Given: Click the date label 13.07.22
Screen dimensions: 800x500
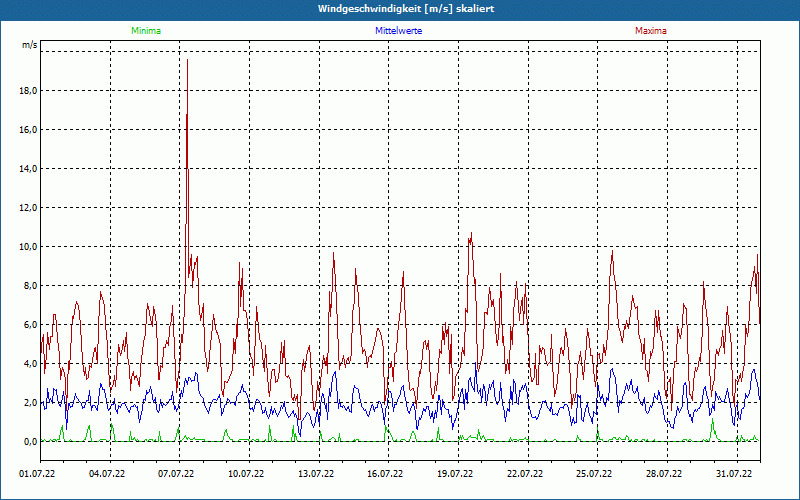Looking at the screenshot, I should tap(316, 474).
